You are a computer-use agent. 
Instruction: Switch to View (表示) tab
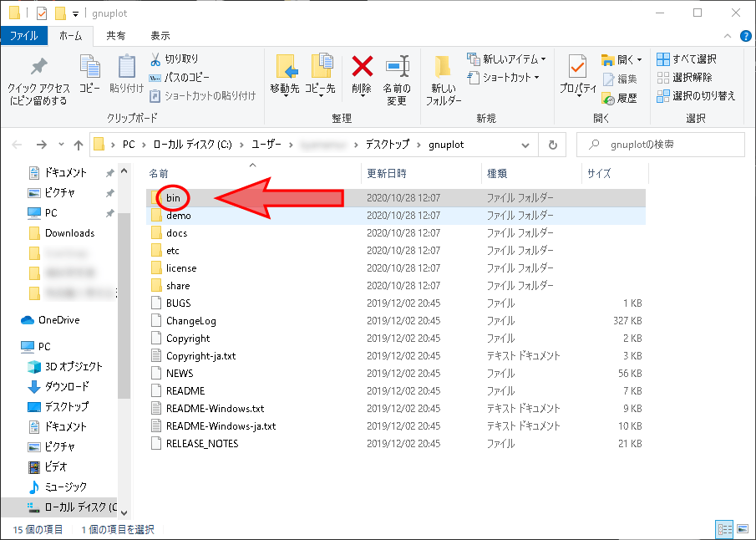point(160,36)
